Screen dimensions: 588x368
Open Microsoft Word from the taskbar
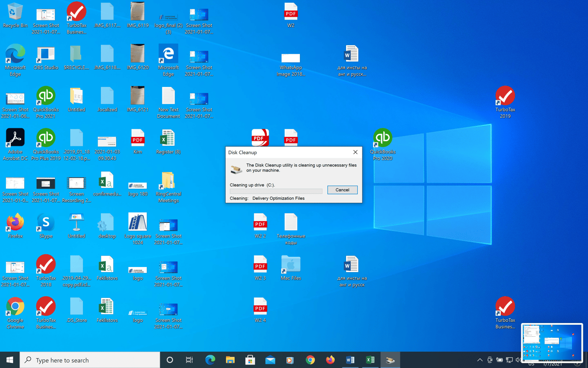coord(350,360)
